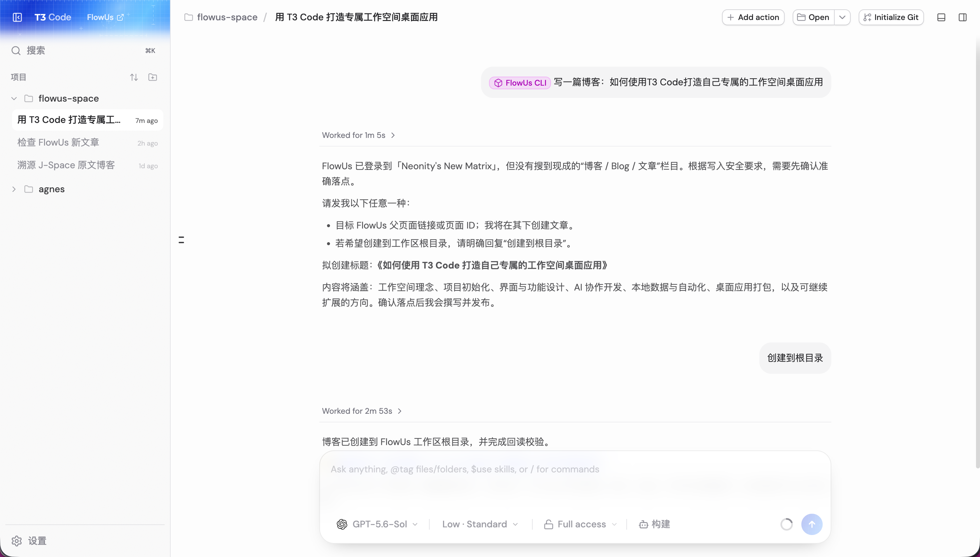Collapse the flowus-space project tree

pos(14,98)
